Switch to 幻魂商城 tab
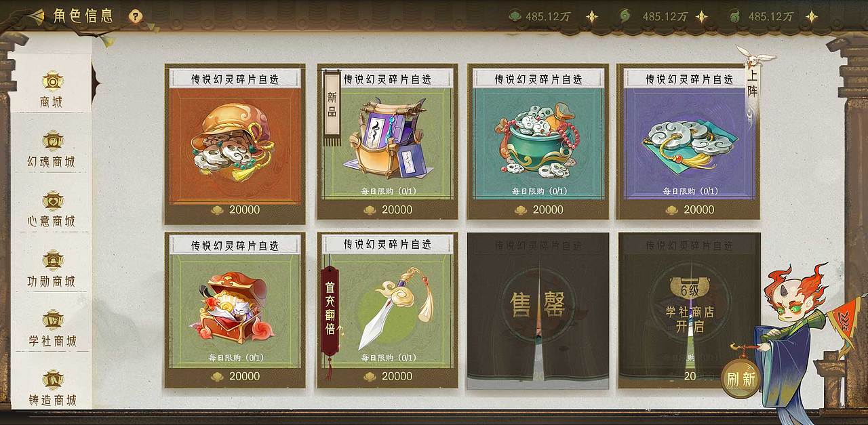The height and width of the screenshot is (425, 868). coord(52,150)
